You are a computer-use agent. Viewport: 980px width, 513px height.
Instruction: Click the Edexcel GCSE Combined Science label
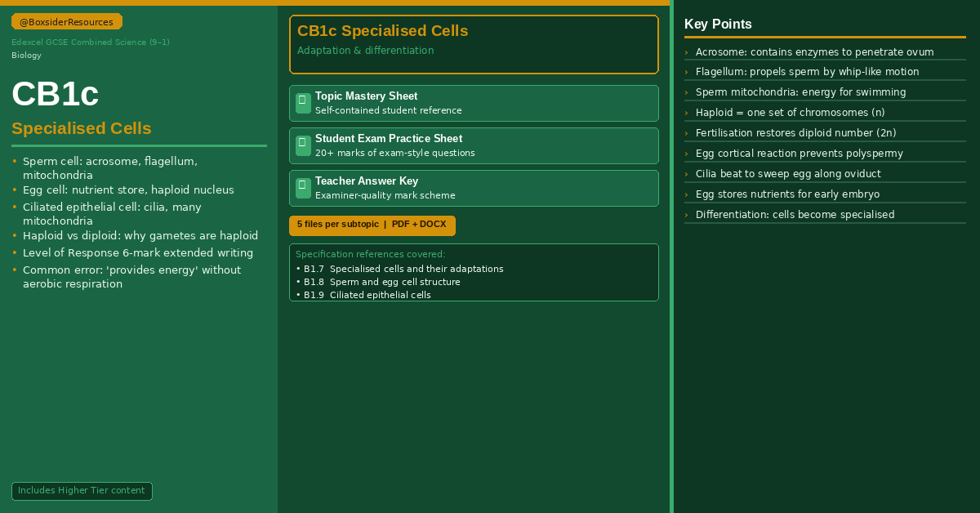[91, 42]
